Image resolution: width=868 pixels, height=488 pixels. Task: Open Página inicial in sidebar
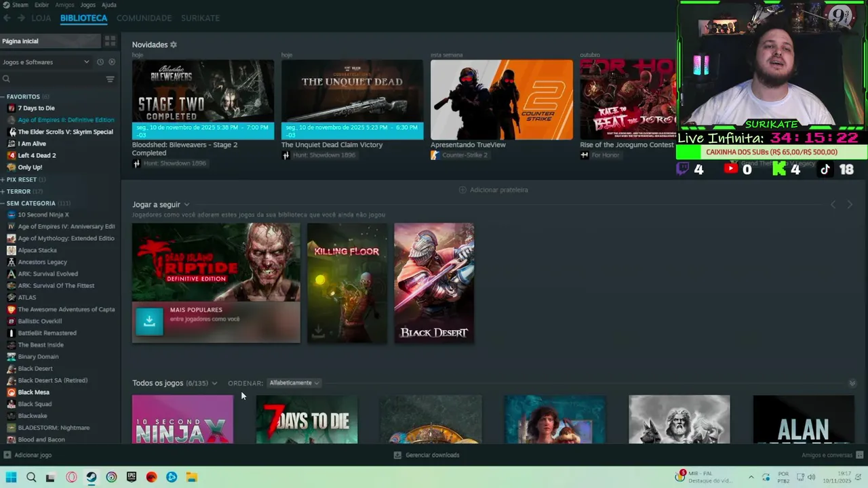pos(50,41)
